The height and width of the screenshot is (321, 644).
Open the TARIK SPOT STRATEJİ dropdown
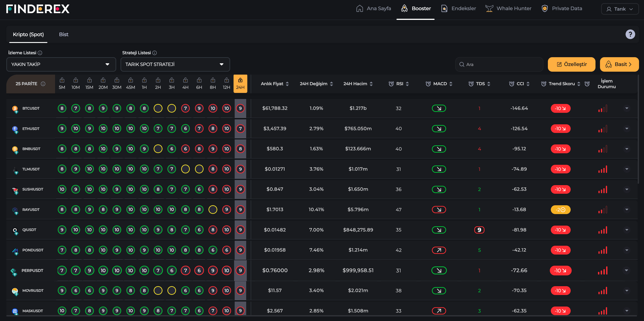(175, 64)
